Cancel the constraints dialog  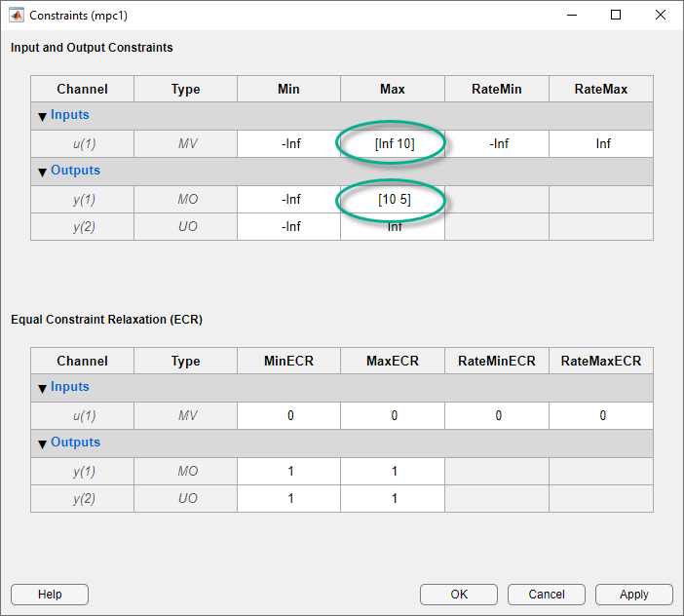pyautogui.click(x=547, y=595)
